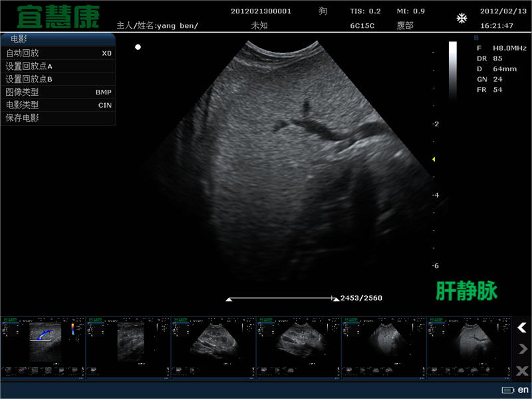Click the battery status icon
Viewport: 532px width, 399px height.
click(x=509, y=390)
